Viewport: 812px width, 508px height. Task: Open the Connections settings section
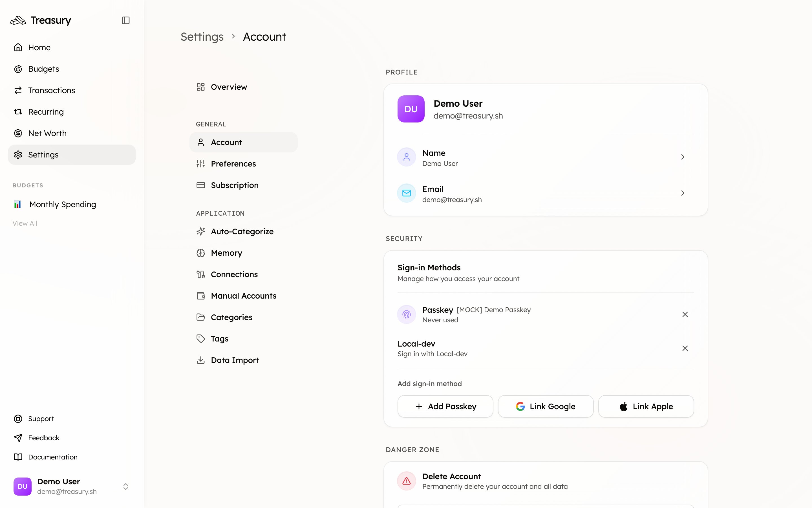[x=244, y=275]
